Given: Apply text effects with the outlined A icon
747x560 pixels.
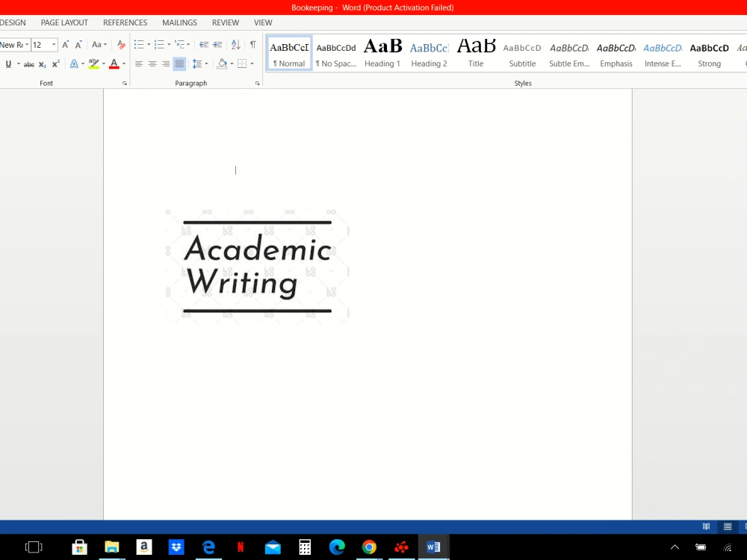Looking at the screenshot, I should 74,63.
